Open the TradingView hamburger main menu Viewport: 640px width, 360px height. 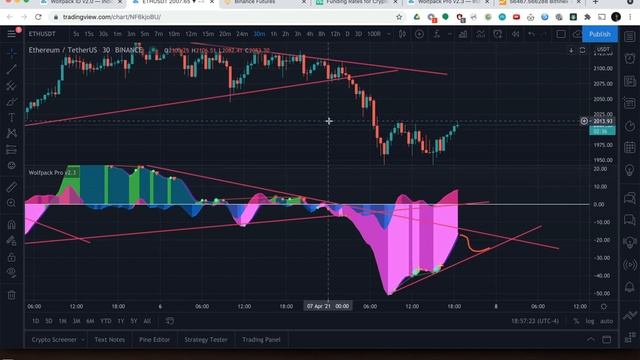pos(11,34)
